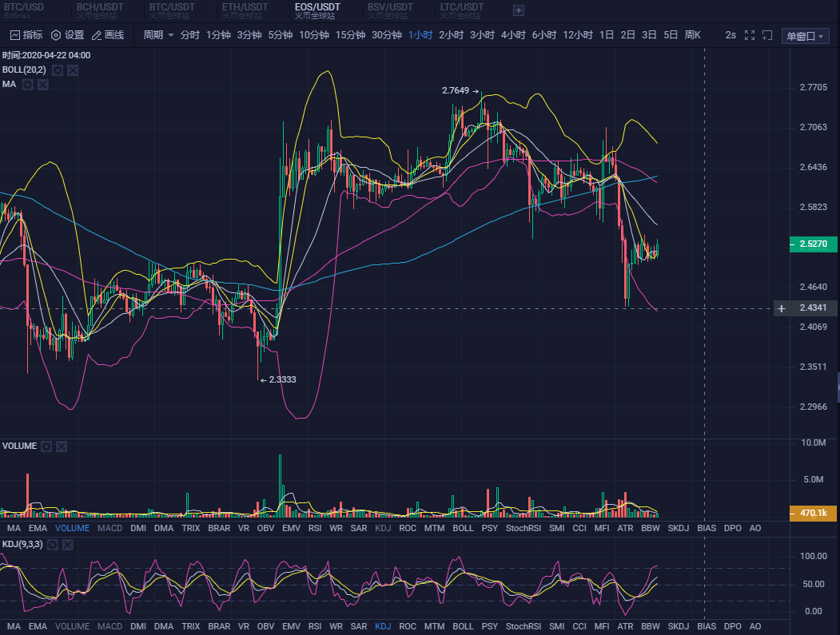Screen dimensions: 840x635
Task: Click the 指标 indicators button
Action: coord(26,35)
